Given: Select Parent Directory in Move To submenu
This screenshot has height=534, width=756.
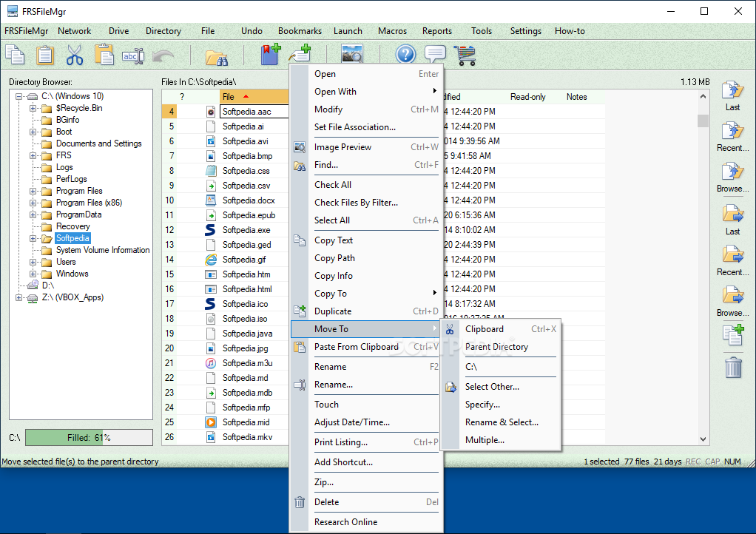Looking at the screenshot, I should pos(502,347).
